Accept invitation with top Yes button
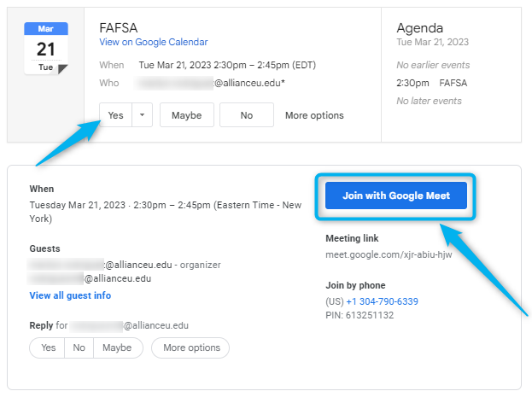This screenshot has width=532, height=397. tap(115, 115)
